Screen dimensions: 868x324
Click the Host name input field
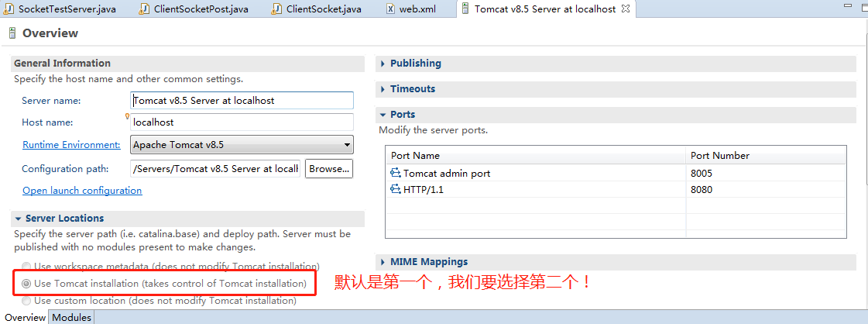(242, 122)
